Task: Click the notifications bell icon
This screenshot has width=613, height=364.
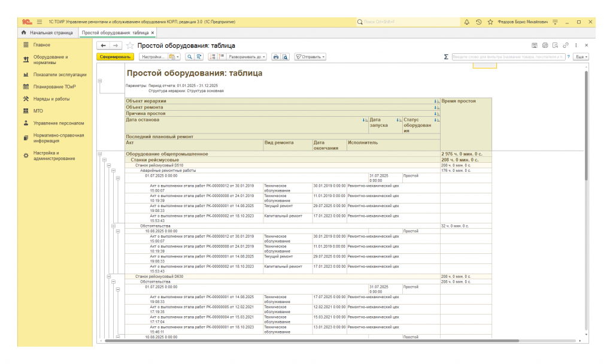Action: coord(467,22)
